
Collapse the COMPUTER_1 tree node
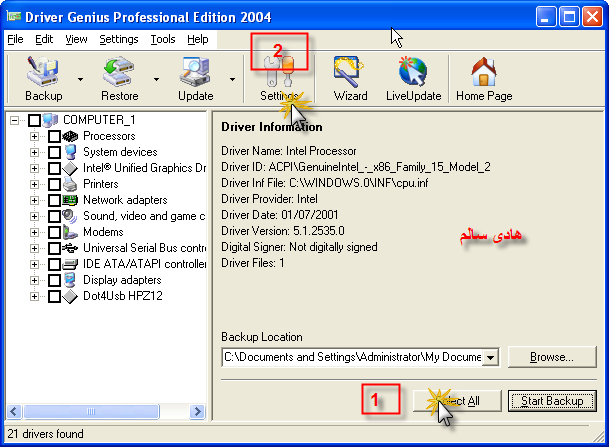click(x=14, y=120)
